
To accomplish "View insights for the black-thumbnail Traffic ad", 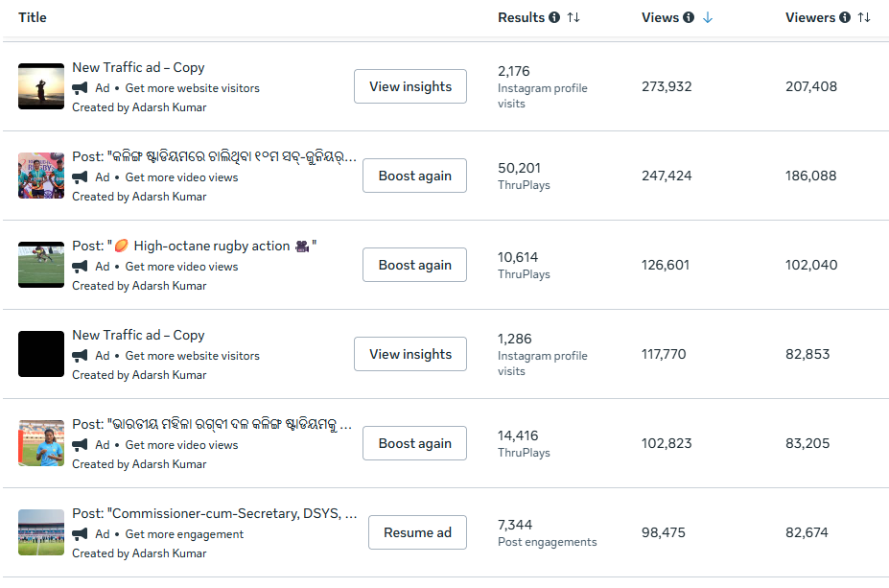I will 409,354.
